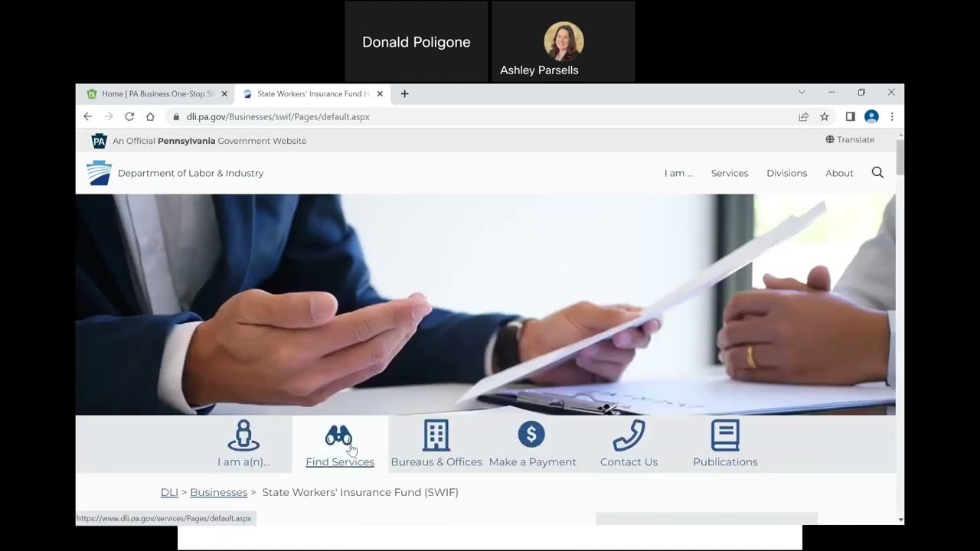Reload the page with the refresh icon
Screen dimensions: 980x551
[x=129, y=116]
